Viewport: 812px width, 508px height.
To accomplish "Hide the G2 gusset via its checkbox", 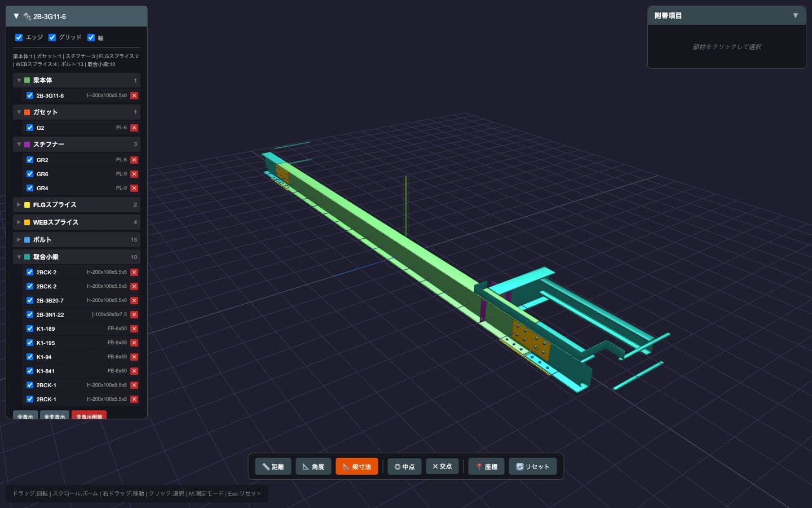I will click(x=30, y=128).
